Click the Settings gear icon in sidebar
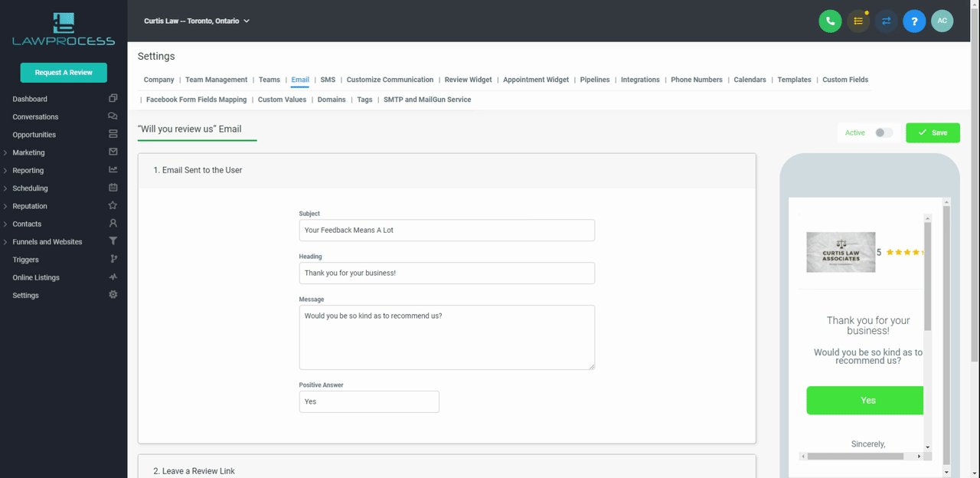Screen dimensions: 980x478 [113, 295]
